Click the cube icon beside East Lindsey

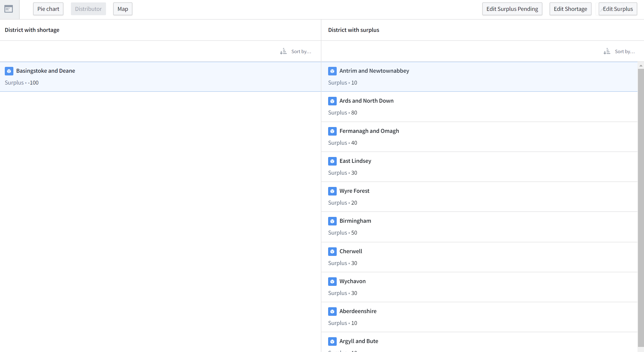(x=332, y=161)
